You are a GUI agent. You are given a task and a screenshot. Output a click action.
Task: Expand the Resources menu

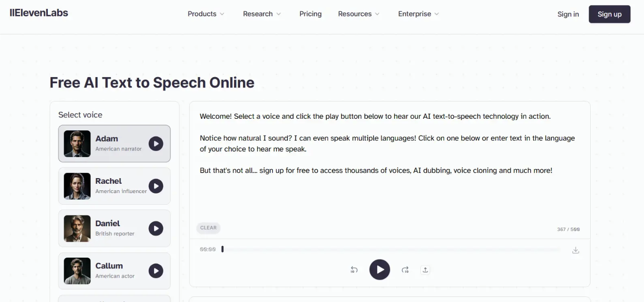pos(359,14)
